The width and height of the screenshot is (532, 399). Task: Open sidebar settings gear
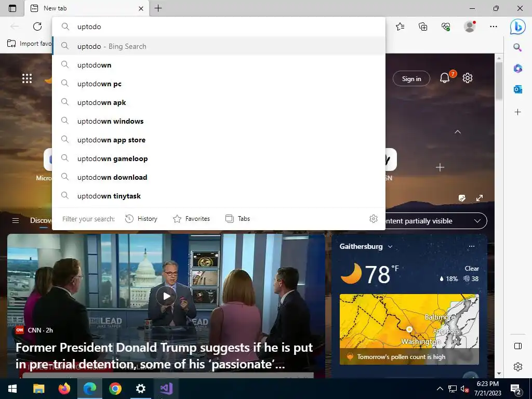click(518, 367)
